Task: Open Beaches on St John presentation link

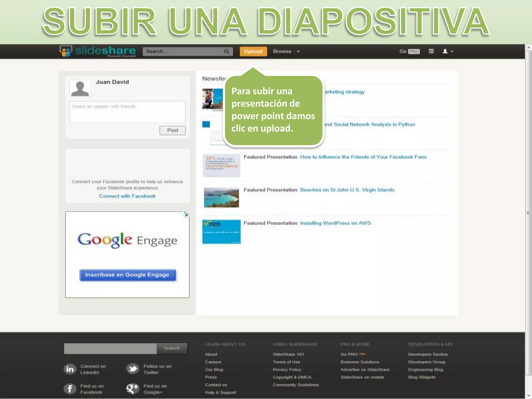Action: pyautogui.click(x=347, y=190)
